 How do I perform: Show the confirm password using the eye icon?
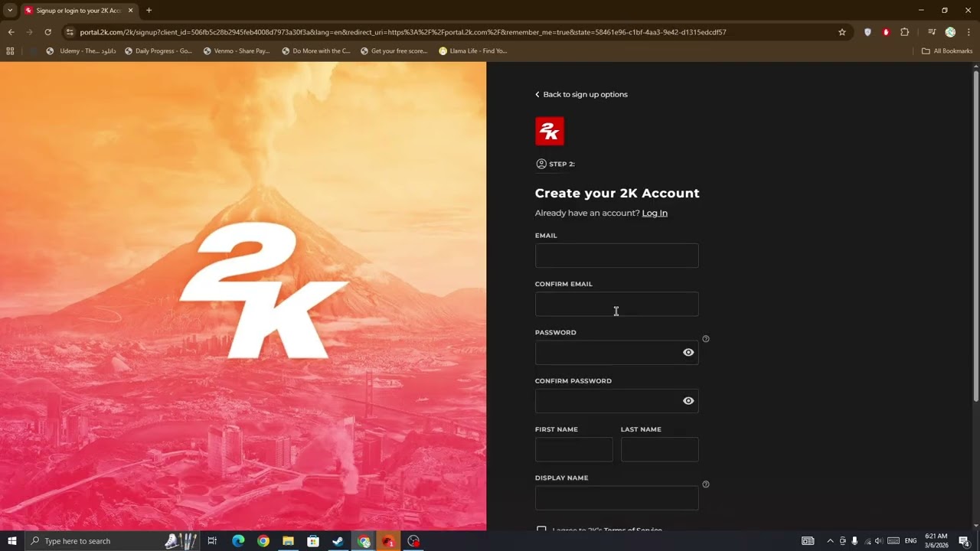click(x=688, y=401)
